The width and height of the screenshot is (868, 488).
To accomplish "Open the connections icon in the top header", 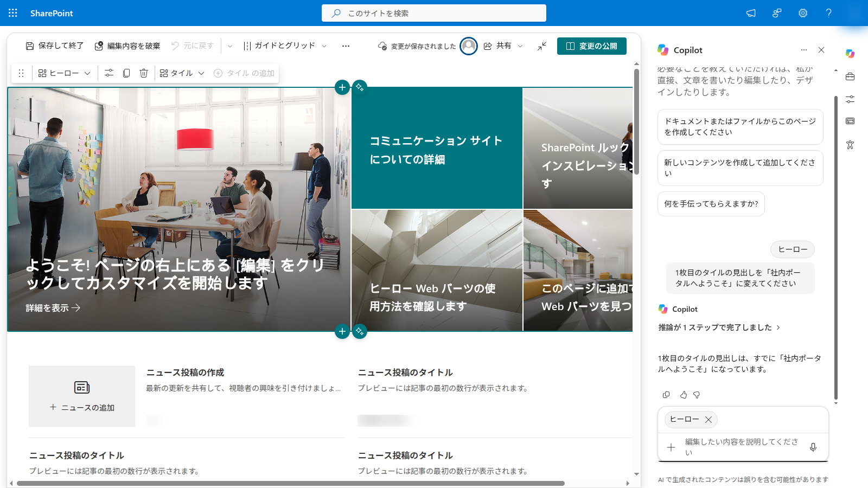I will click(x=777, y=13).
